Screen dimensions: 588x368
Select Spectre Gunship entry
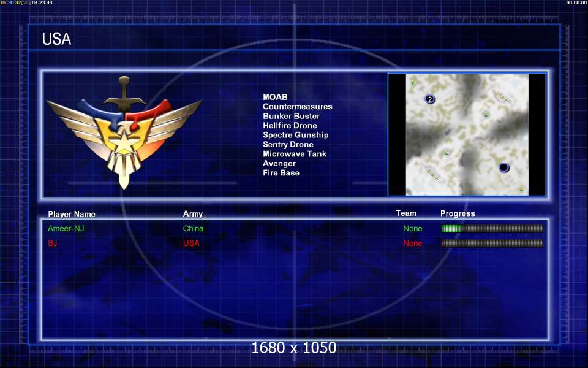tap(295, 135)
